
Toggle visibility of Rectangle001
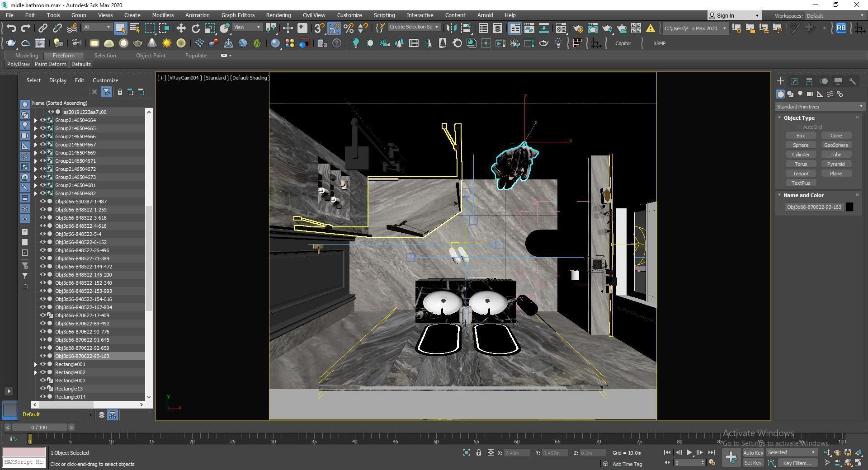[x=43, y=364]
